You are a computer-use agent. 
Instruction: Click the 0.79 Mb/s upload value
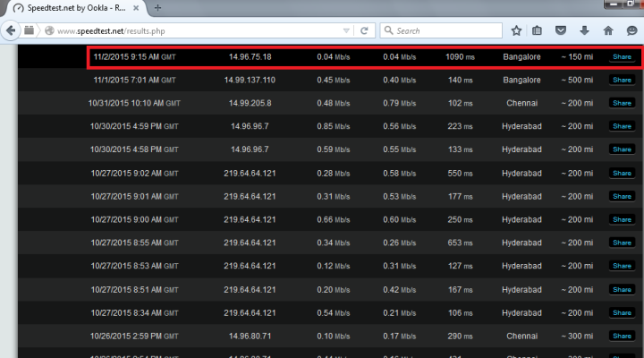point(399,103)
